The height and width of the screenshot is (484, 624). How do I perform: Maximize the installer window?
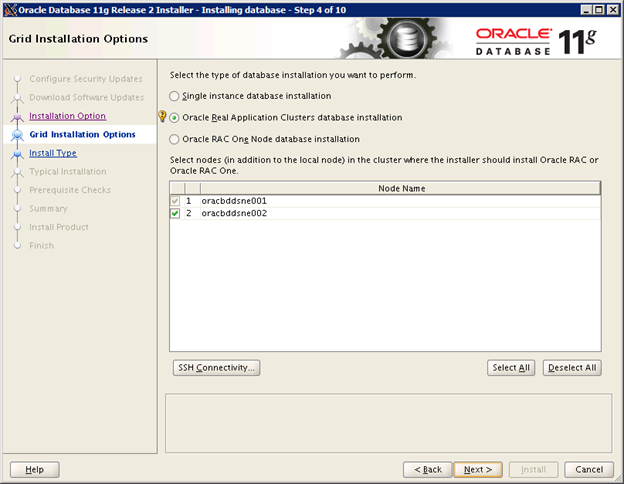(599, 10)
